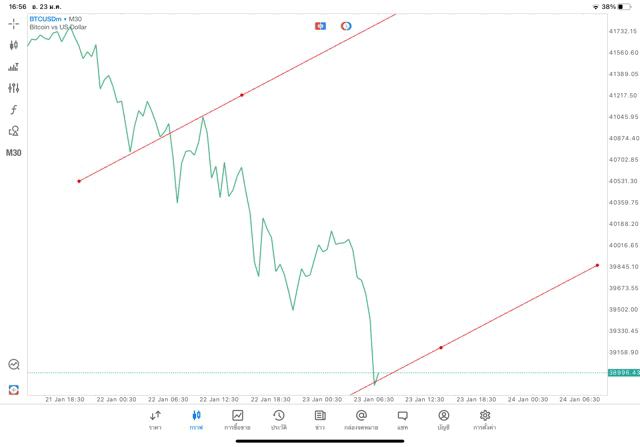This screenshot has height=447, width=640.
Task: Open the ประวัติ history tab
Action: coord(278,420)
